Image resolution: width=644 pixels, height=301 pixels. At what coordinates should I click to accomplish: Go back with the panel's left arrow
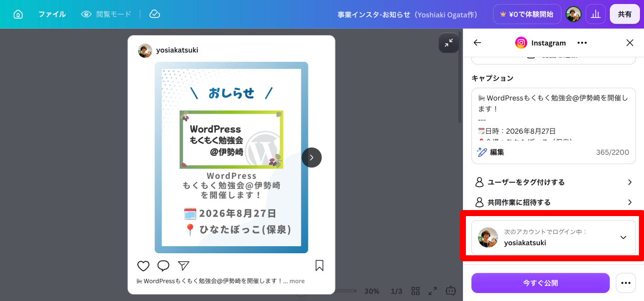point(477,43)
